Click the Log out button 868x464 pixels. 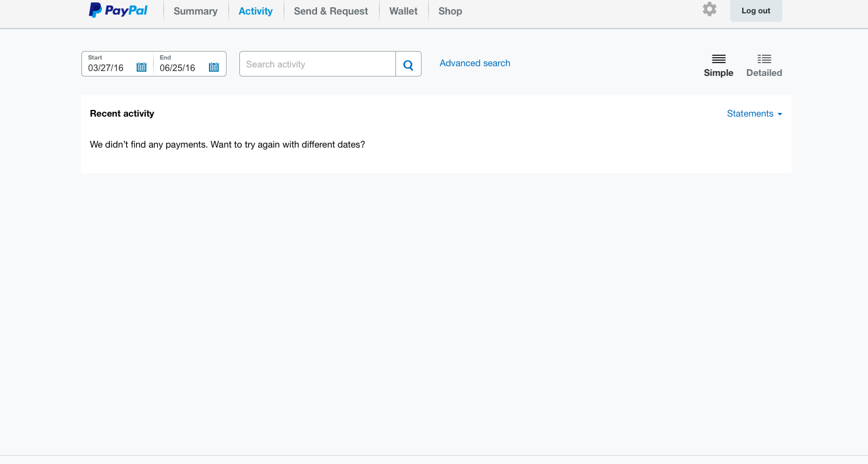click(756, 11)
